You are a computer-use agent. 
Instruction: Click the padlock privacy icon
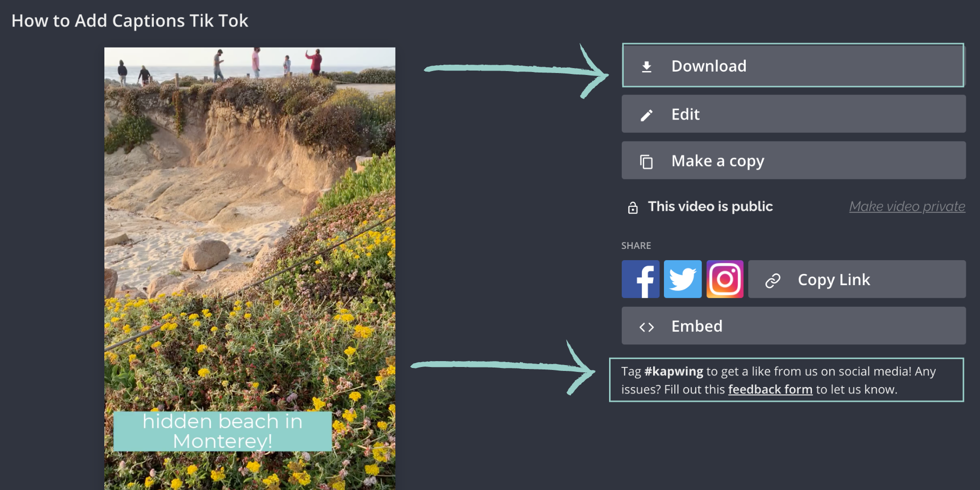tap(633, 208)
